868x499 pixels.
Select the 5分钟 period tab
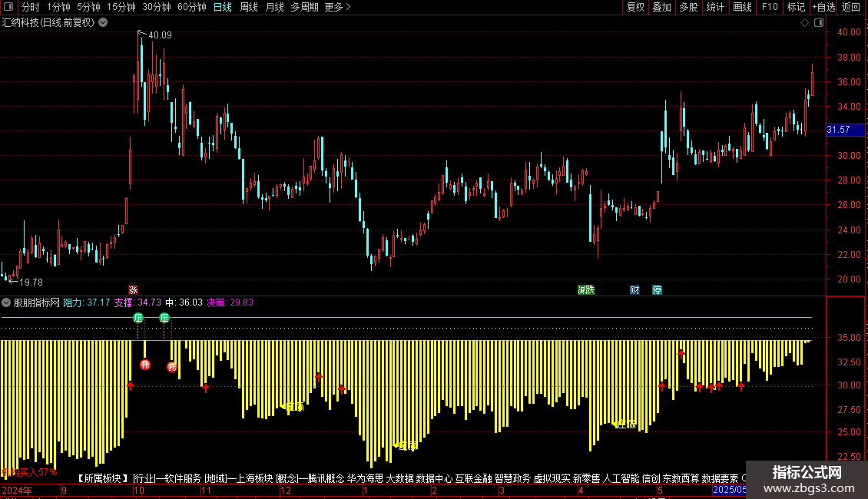pos(88,7)
